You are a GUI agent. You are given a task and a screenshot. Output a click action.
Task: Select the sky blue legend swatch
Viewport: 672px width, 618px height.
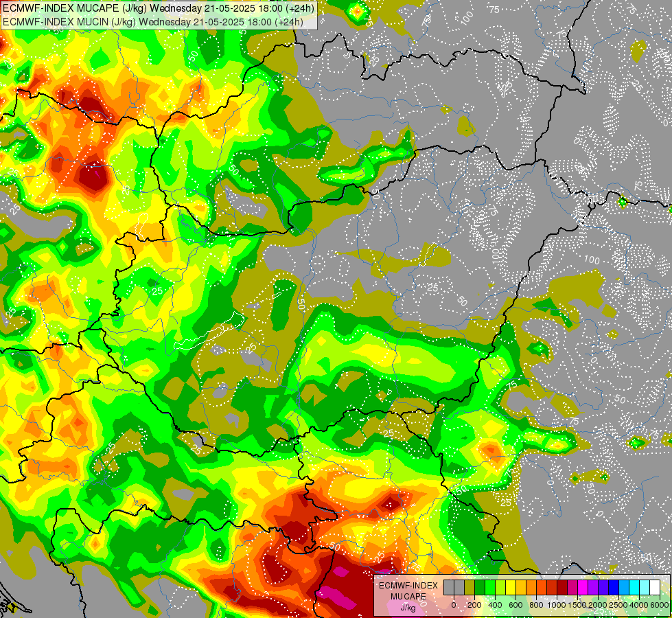click(623, 587)
